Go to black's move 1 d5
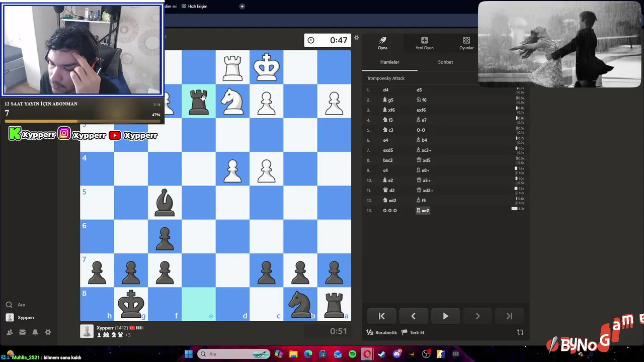644x362 pixels. (419, 90)
